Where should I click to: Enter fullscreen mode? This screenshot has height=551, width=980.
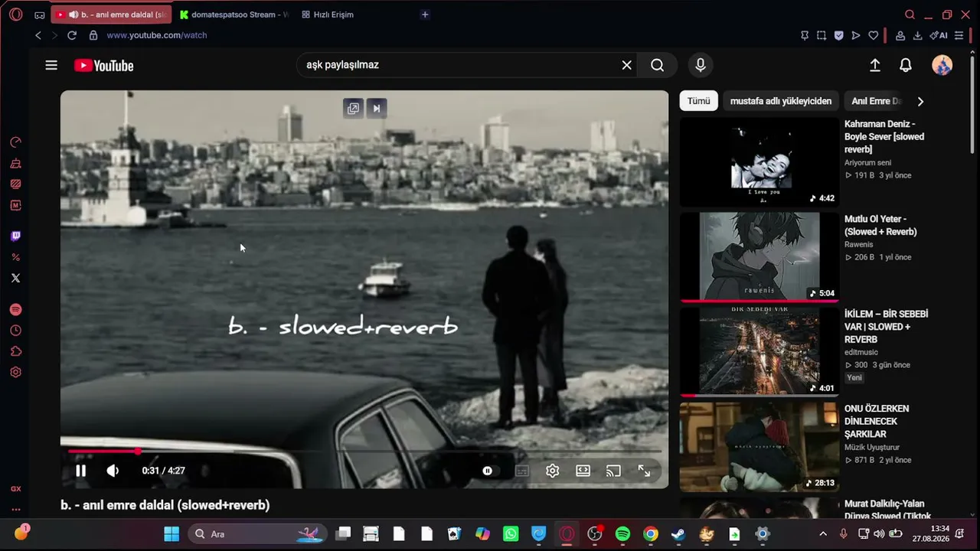[x=644, y=471]
